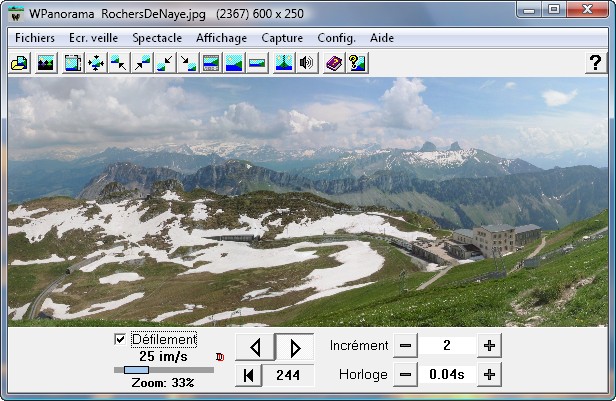Image resolution: width=616 pixels, height=401 pixels.
Task: Close the WPanorama window
Action: coord(587,9)
